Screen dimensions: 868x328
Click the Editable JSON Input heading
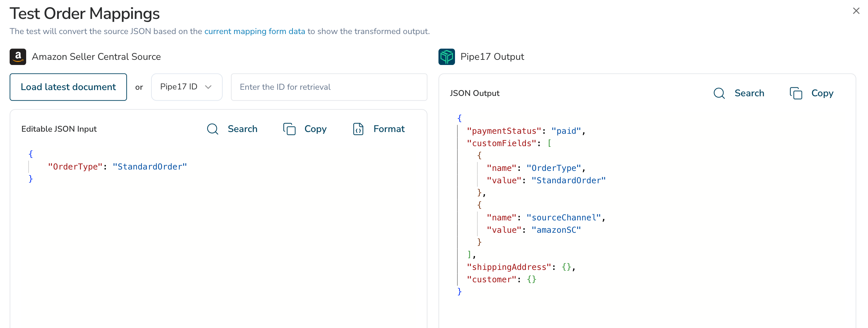coord(59,129)
